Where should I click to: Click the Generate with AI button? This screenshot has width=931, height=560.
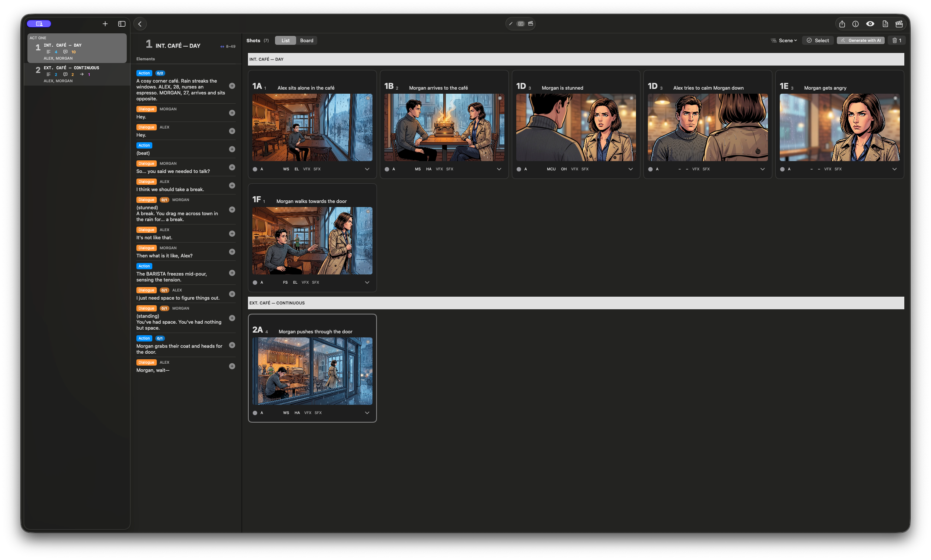[861, 40]
